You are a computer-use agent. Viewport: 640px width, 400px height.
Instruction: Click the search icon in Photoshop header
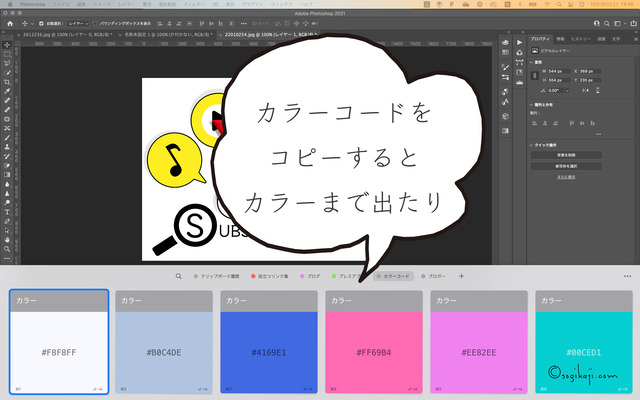coord(607,24)
